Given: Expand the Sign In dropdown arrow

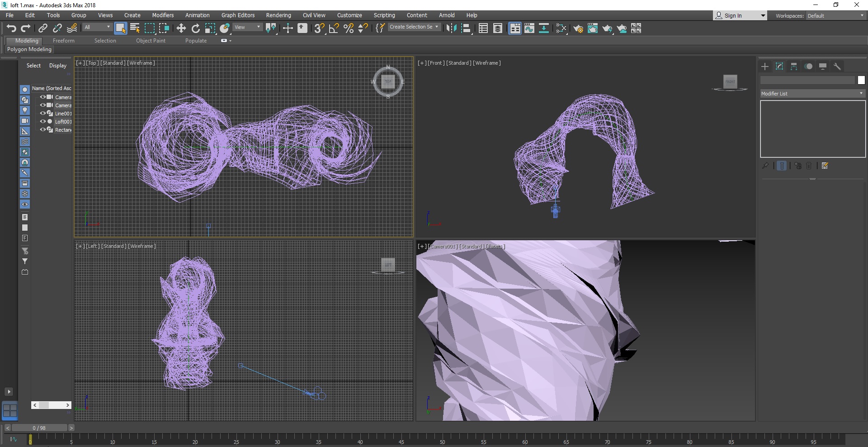Looking at the screenshot, I should tap(763, 16).
